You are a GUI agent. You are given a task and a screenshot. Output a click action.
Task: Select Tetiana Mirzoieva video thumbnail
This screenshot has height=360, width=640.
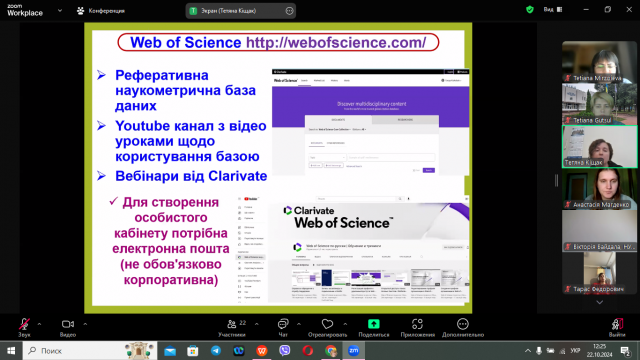tap(599, 62)
